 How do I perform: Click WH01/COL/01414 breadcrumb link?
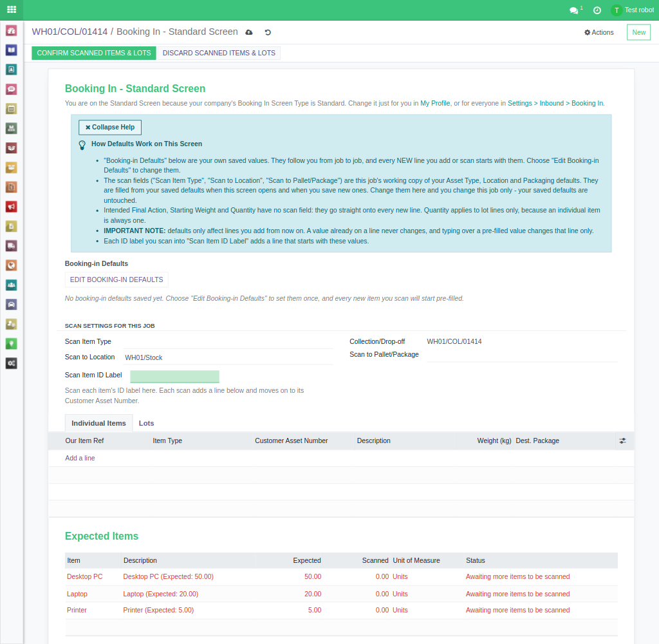coord(70,32)
